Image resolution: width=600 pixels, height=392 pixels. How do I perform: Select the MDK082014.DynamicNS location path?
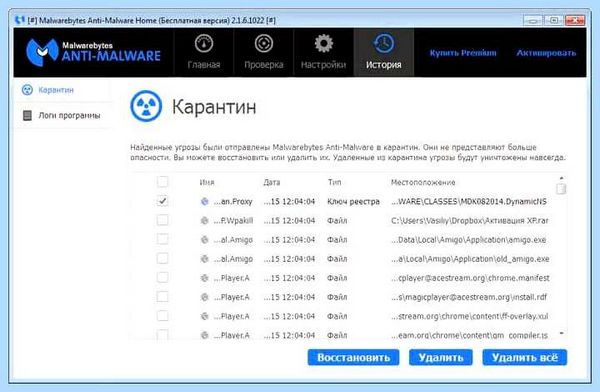[469, 201]
